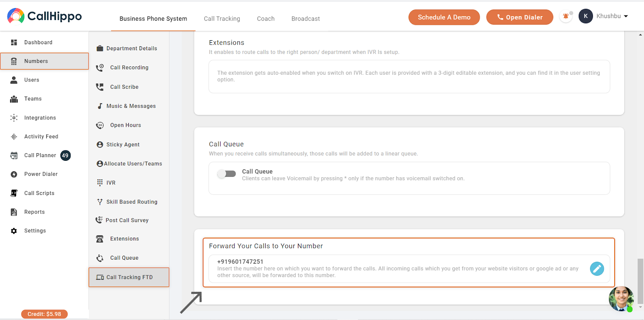The height and width of the screenshot is (320, 644).
Task: Click the Call Queue sidebar icon
Action: (x=100, y=258)
